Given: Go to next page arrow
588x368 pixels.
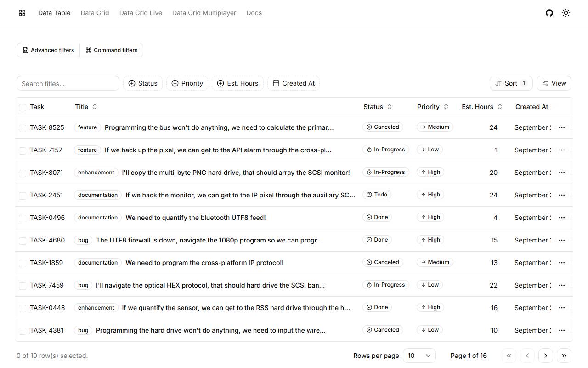Looking at the screenshot, I should click(x=546, y=356).
